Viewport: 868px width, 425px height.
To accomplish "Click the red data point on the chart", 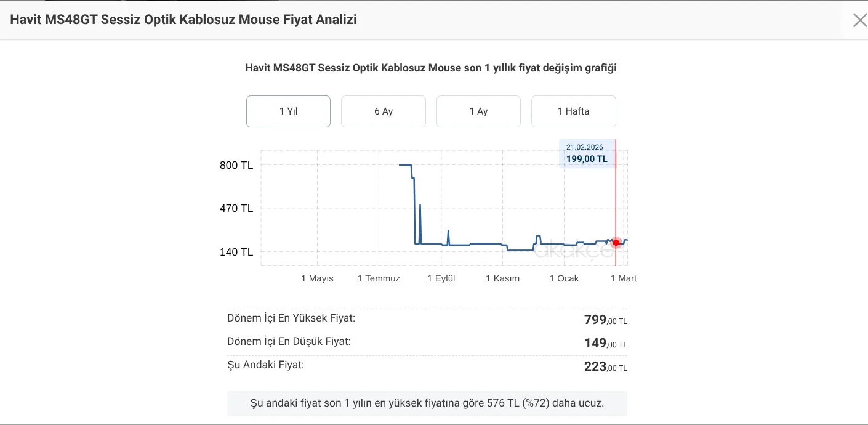I will coord(616,243).
